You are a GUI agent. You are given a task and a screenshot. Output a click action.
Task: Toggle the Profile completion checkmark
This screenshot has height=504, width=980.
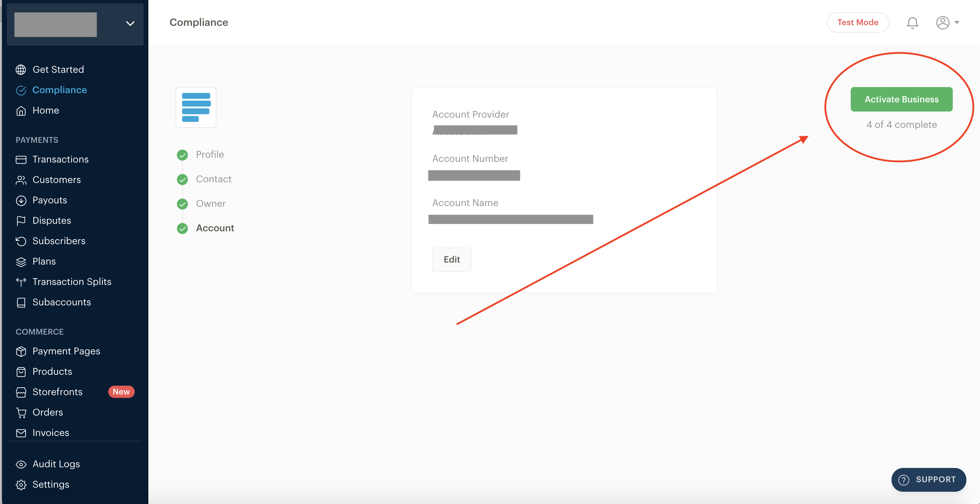click(x=183, y=154)
